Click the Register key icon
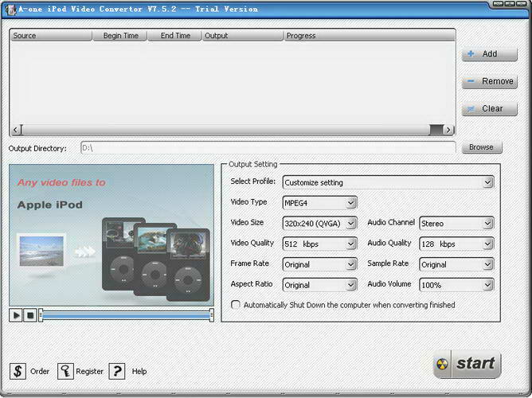The height and width of the screenshot is (398, 532). tap(65, 371)
